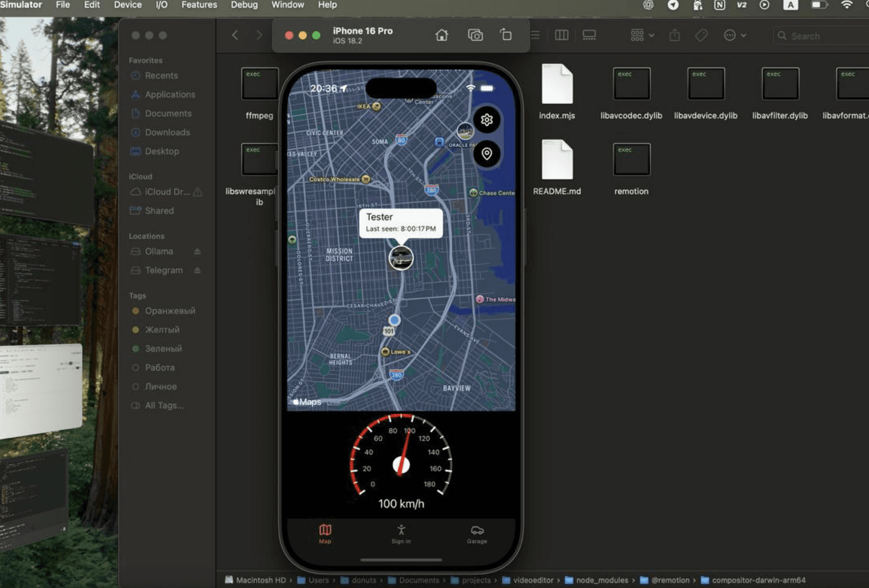
Task: Tap the car avatar marker on the map
Action: 401,258
